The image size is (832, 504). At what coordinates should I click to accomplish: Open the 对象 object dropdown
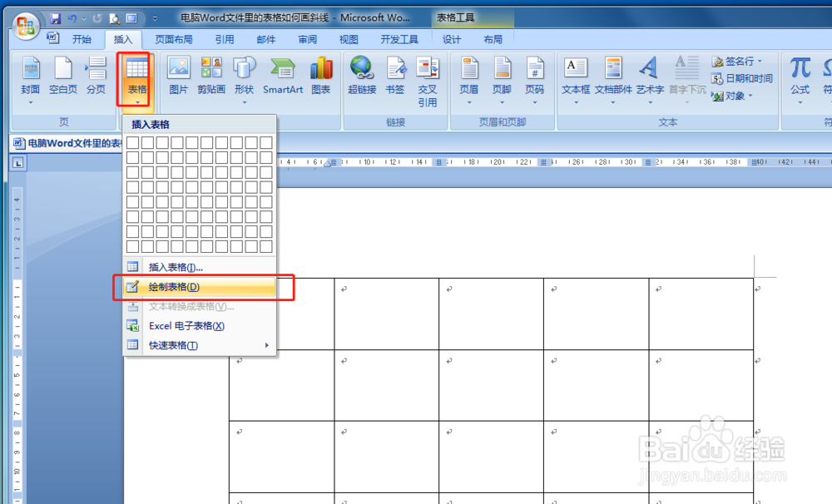tap(732, 96)
